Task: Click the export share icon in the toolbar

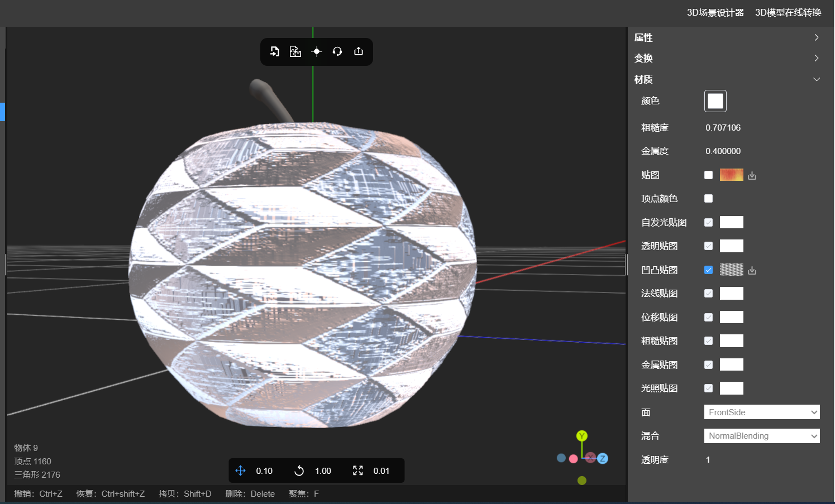Action: point(359,51)
